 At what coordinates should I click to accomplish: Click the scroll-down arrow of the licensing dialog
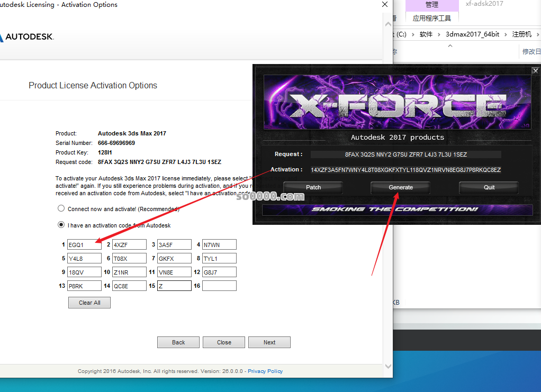pyautogui.click(x=388, y=366)
